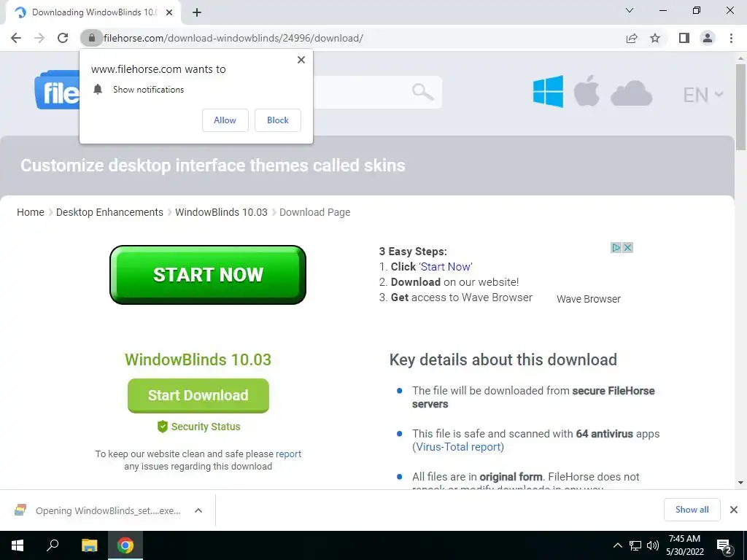Click the Start Download button
The width and height of the screenshot is (747, 560).
(x=198, y=395)
